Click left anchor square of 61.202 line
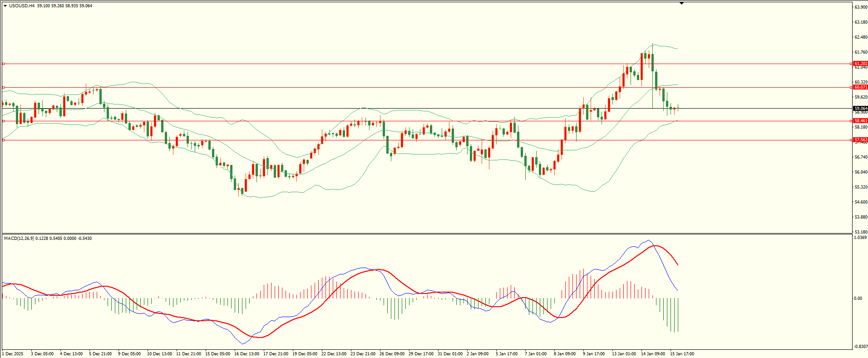The width and height of the screenshot is (868, 358). click(3, 64)
